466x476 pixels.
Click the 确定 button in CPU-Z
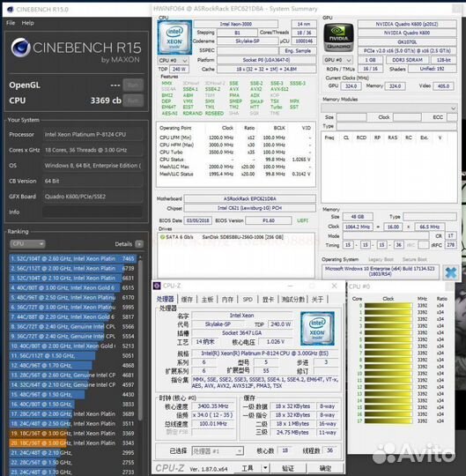(325, 468)
